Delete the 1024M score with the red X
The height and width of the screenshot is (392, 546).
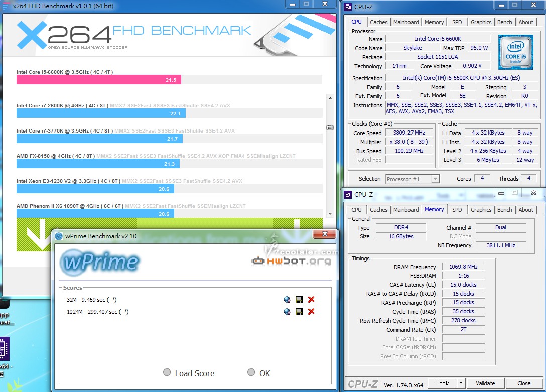[x=311, y=312]
